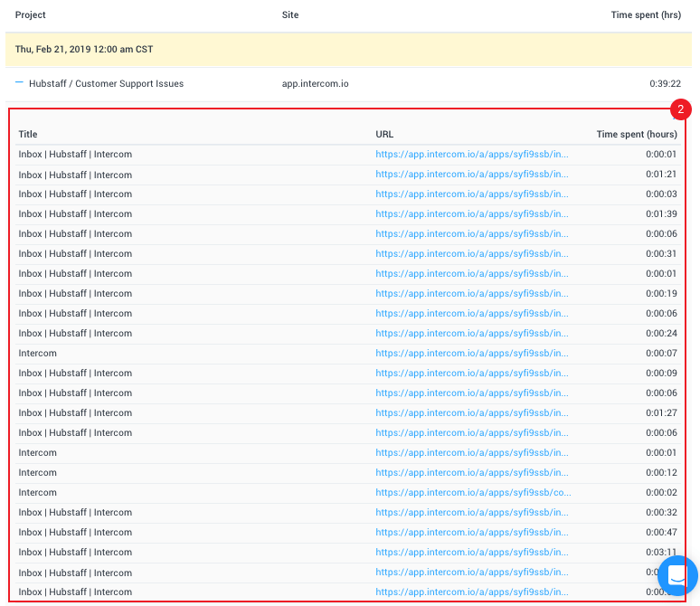Viewport: 700px width, 606px height.
Task: Click the 'Title' column header
Action: [28, 134]
